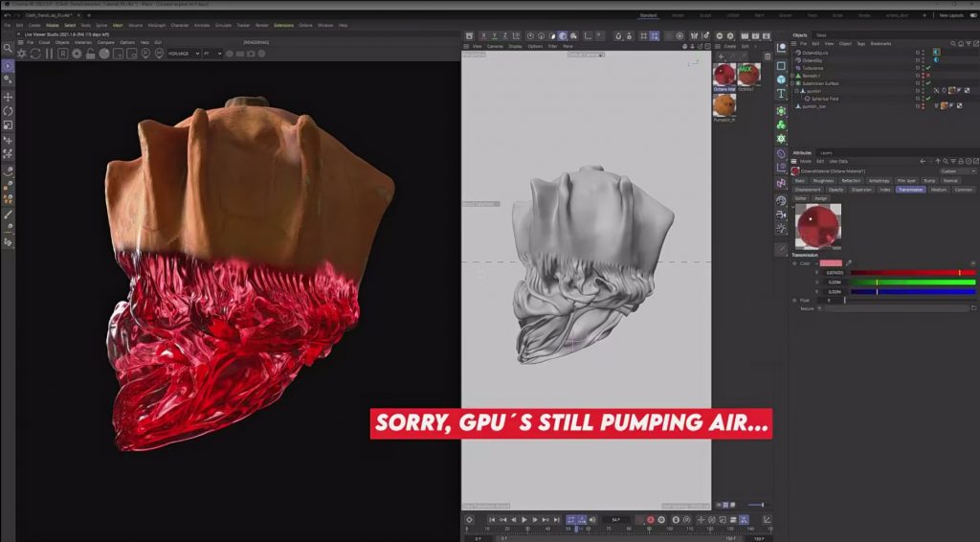The height and width of the screenshot is (542, 980).
Task: Select Subdivision Surface in object tree
Action: click(x=820, y=83)
